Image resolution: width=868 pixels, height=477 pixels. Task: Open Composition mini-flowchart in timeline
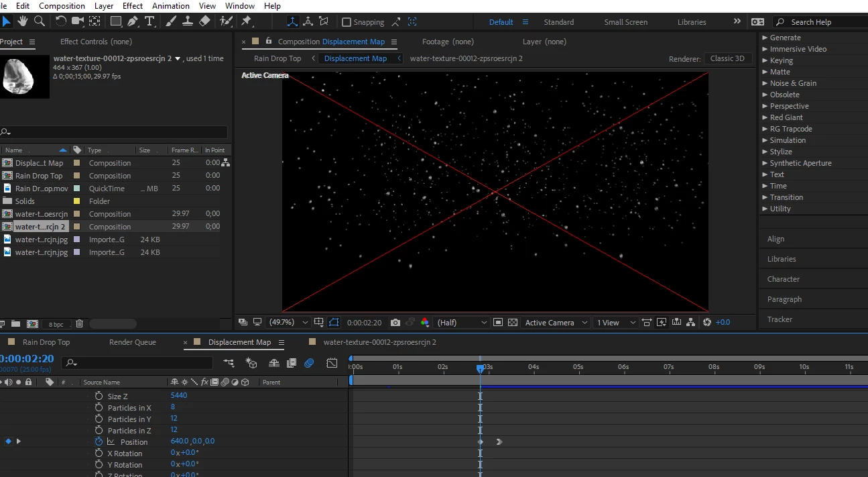(x=229, y=363)
